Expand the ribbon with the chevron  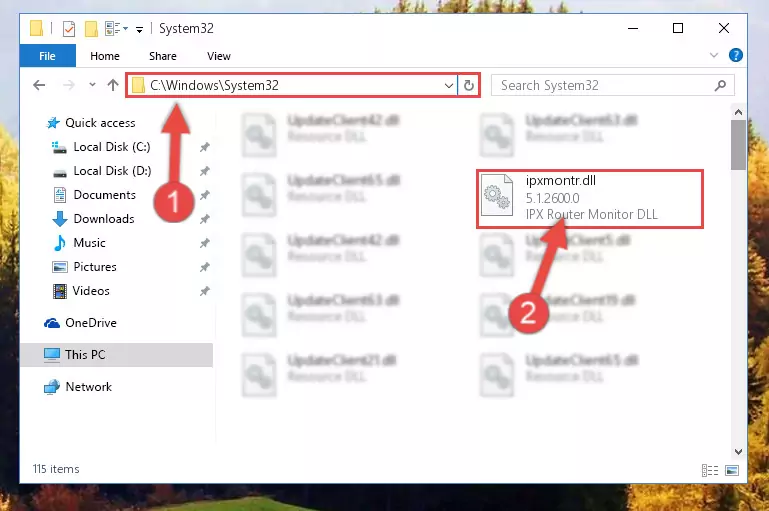(714, 55)
